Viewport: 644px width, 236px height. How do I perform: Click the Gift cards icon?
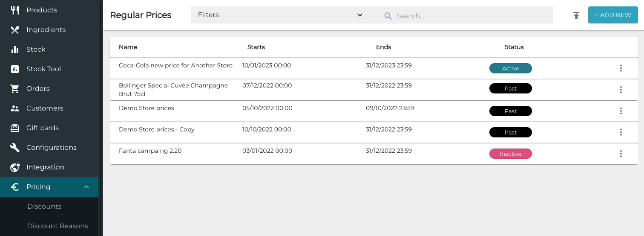(x=15, y=128)
